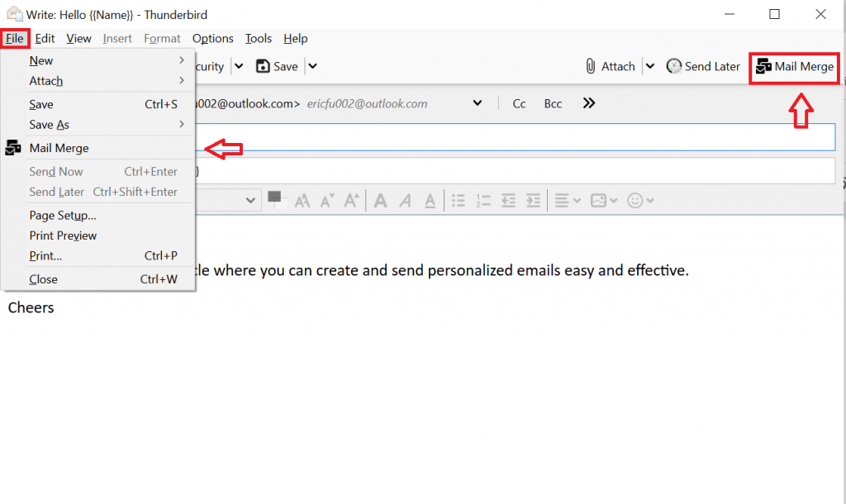
Task: Open the Options menu
Action: click(212, 38)
